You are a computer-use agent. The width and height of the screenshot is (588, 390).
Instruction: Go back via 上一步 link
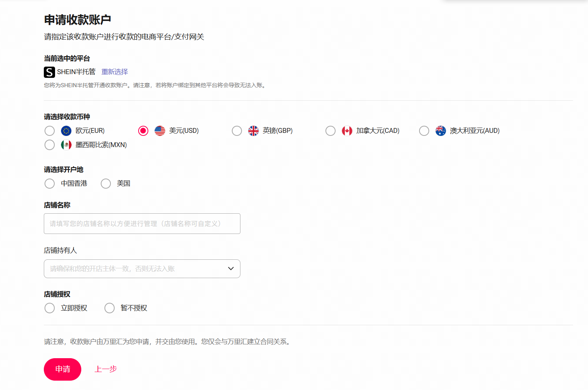click(106, 369)
